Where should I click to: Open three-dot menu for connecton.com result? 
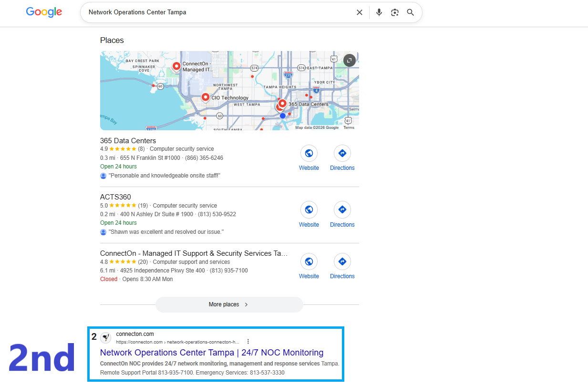point(248,342)
